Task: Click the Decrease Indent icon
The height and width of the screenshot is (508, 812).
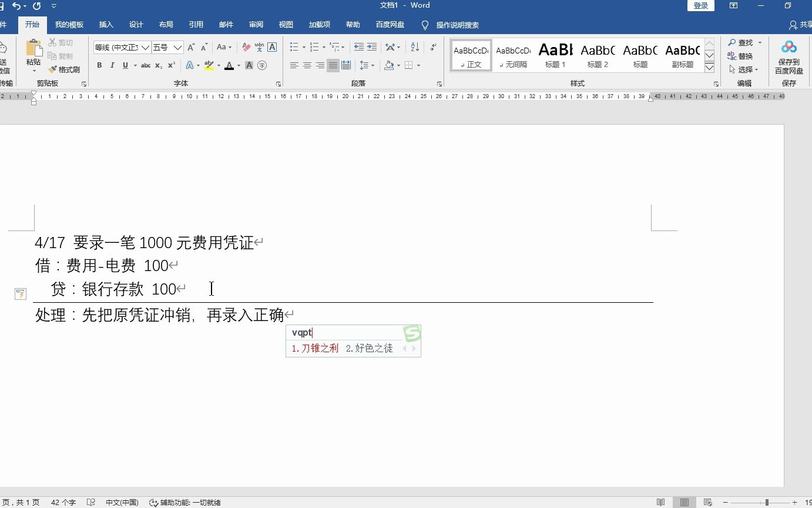Action: (x=359, y=47)
